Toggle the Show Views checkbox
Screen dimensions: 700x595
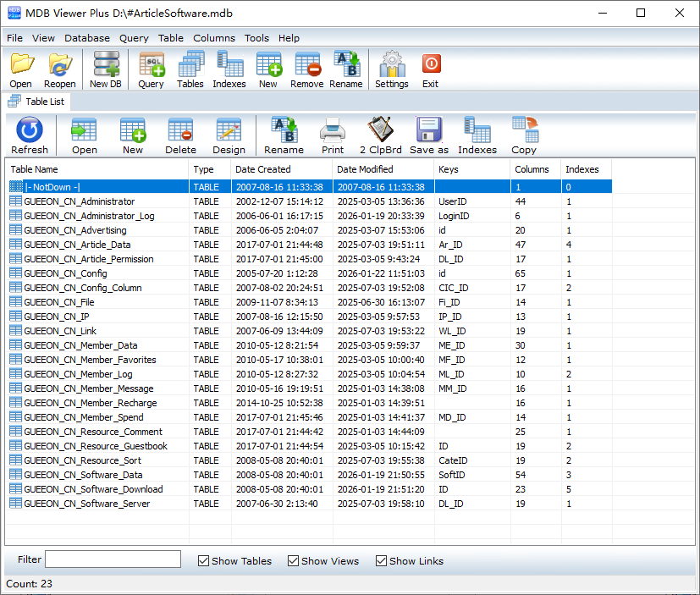[x=294, y=561]
